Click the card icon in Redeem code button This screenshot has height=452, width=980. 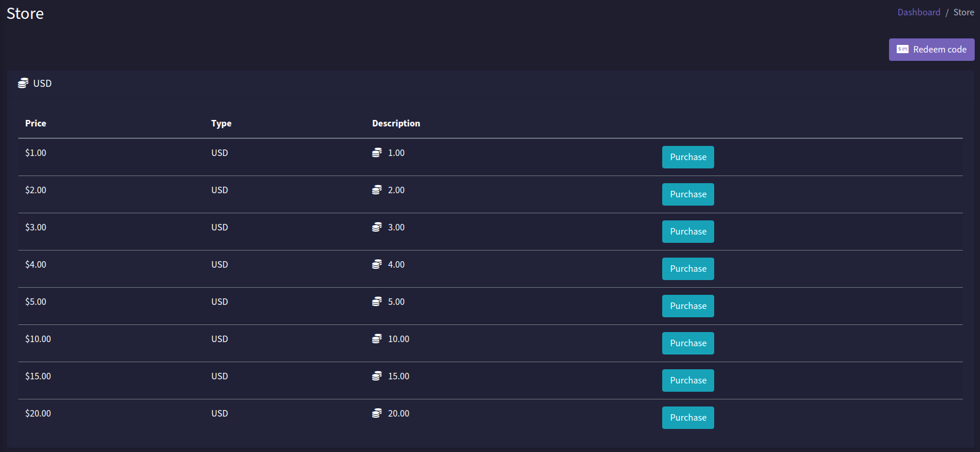(902, 50)
